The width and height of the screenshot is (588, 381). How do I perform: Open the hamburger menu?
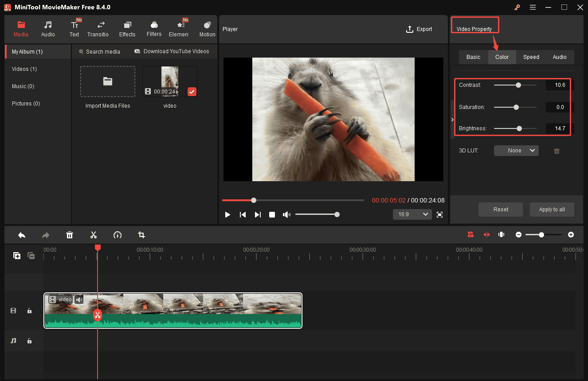[533, 7]
